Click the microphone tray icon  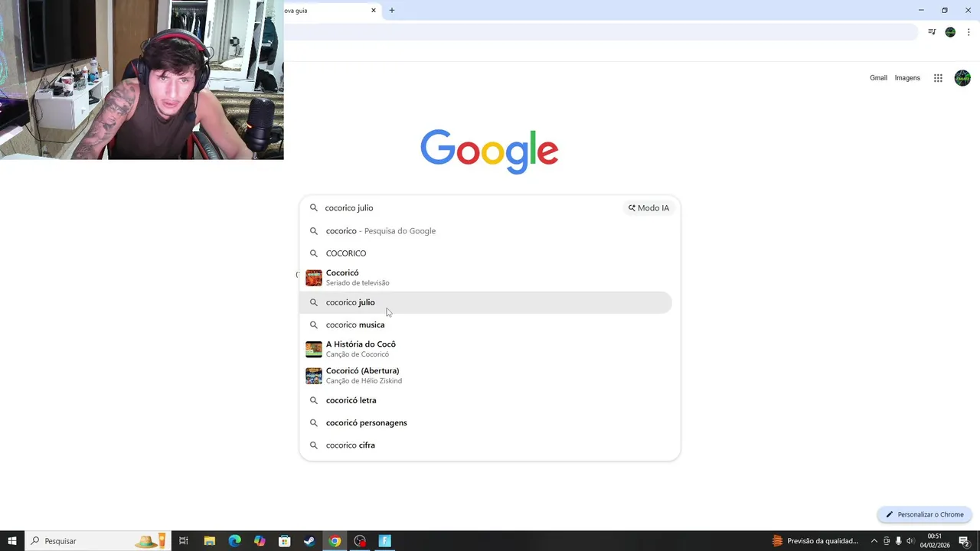[x=898, y=541]
